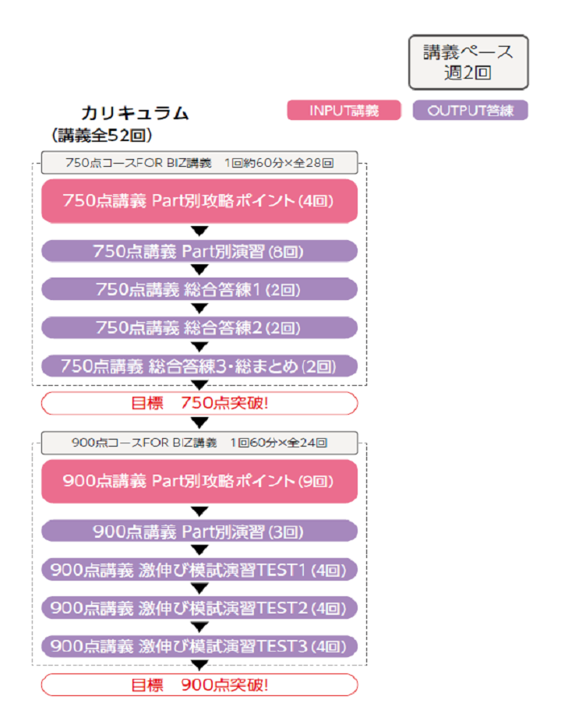The width and height of the screenshot is (561, 728).
Task: Open 750点講義 Part別攻略ポイント (4回)
Action: [199, 201]
